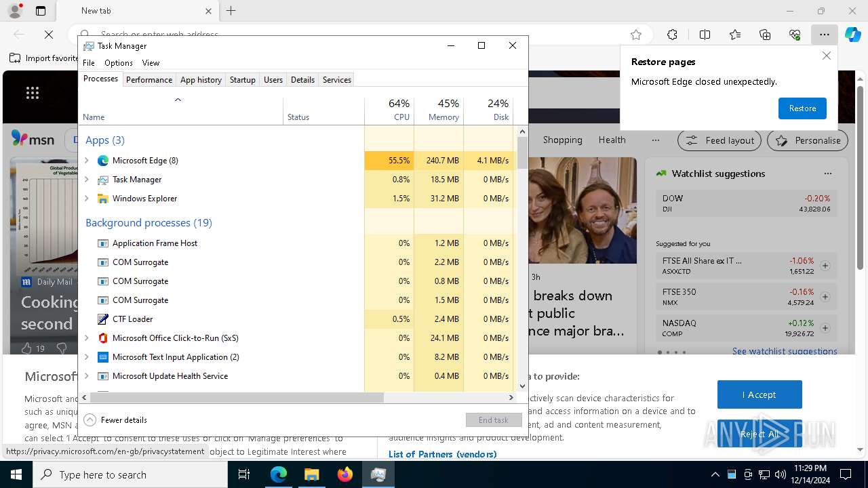The width and height of the screenshot is (868, 488).
Task: Collapse Task Manager with Fewer details
Action: (115, 420)
